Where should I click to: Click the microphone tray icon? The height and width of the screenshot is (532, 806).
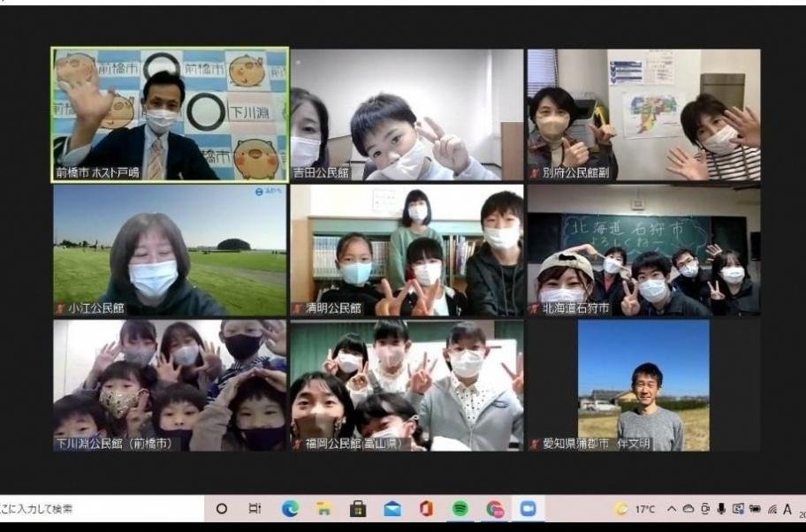721,509
